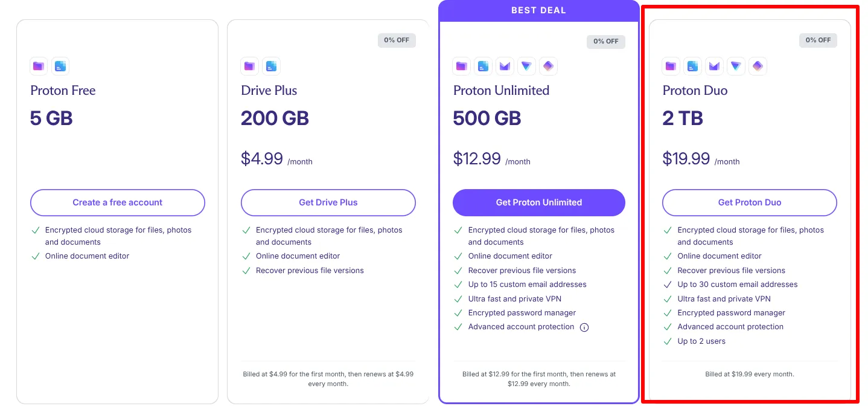Viewport: 868px width, 409px height.
Task: Click the Proton Drive icon on Proton Duo
Action: [x=671, y=66]
